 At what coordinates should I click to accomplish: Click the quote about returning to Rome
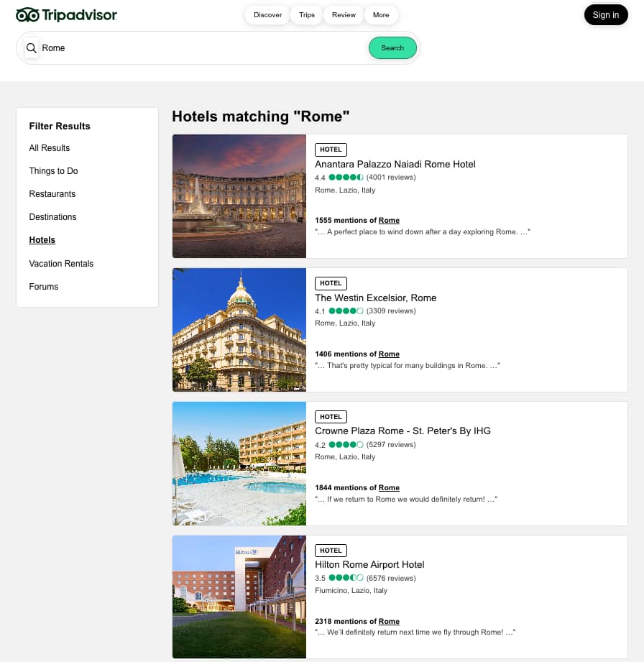tap(406, 500)
